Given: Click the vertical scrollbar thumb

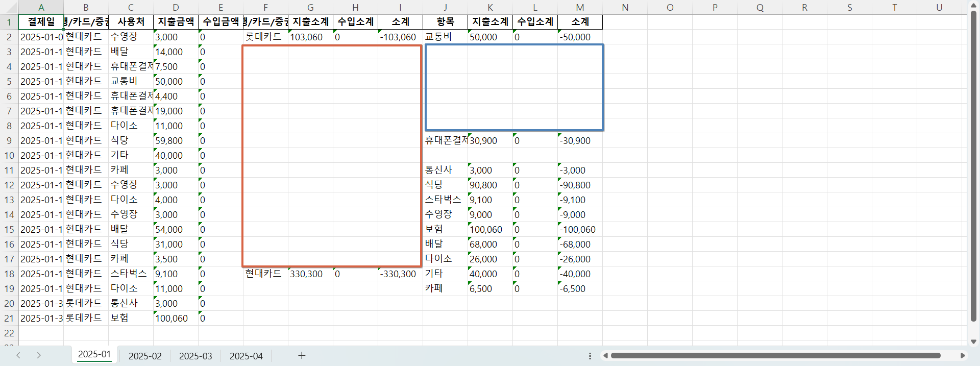Looking at the screenshot, I should click(x=973, y=166).
